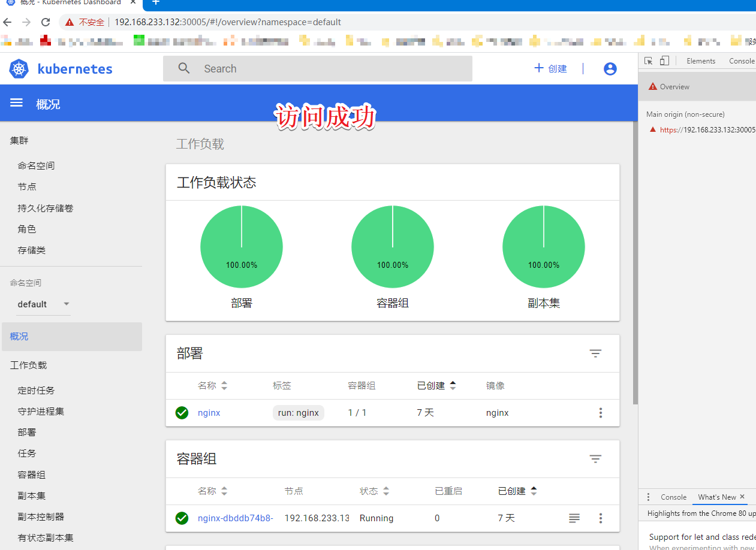Reload the page with refresh icon

pos(46,22)
